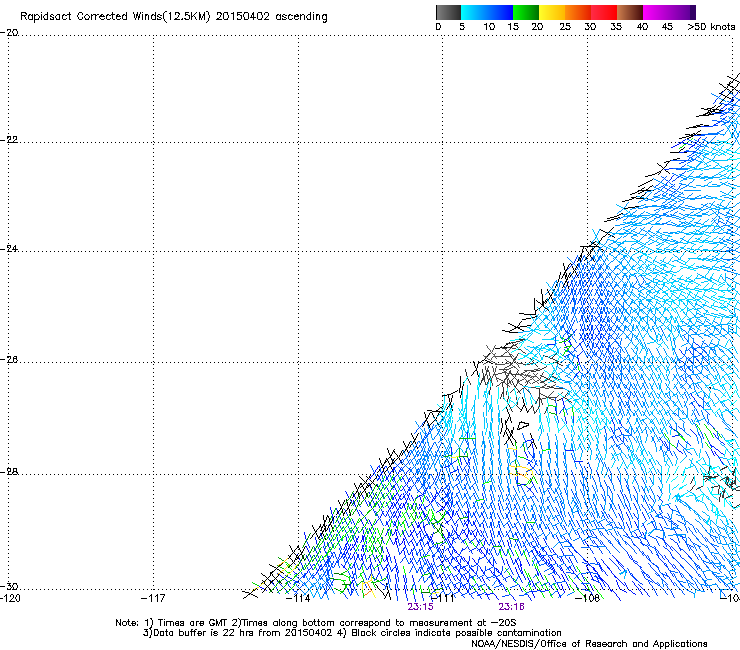Image resolution: width=740 pixels, height=650 pixels.
Task: Click the purple time label '23:16'
Action: click(x=512, y=607)
